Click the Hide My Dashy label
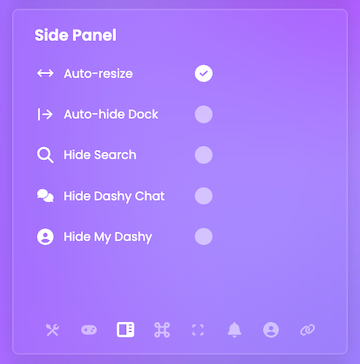 click(x=108, y=237)
